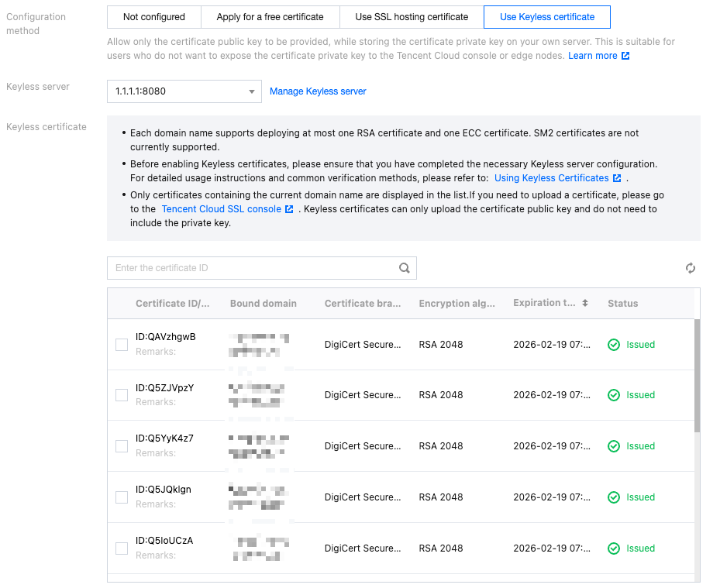Select the checkbox for certificate ID:Q5YyK4z7
720x588 pixels.
122,446
